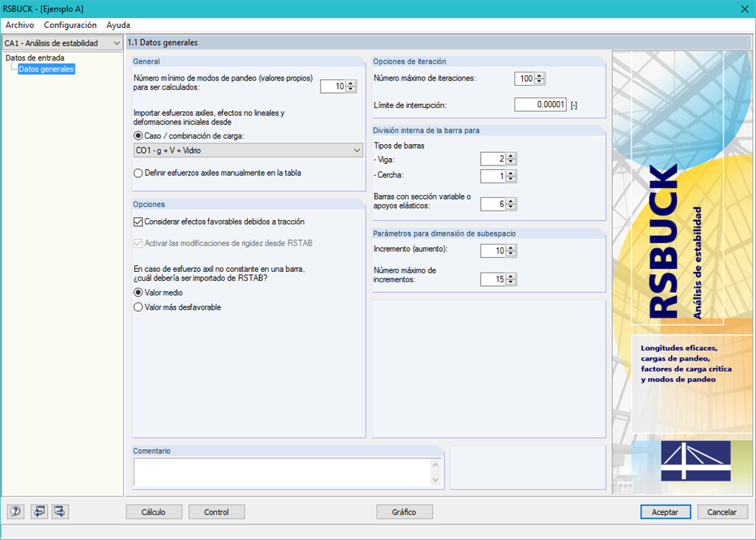The width and height of the screenshot is (756, 540).
Task: Open the CO1 - g + V + Vidrio dropdown
Action: point(248,151)
